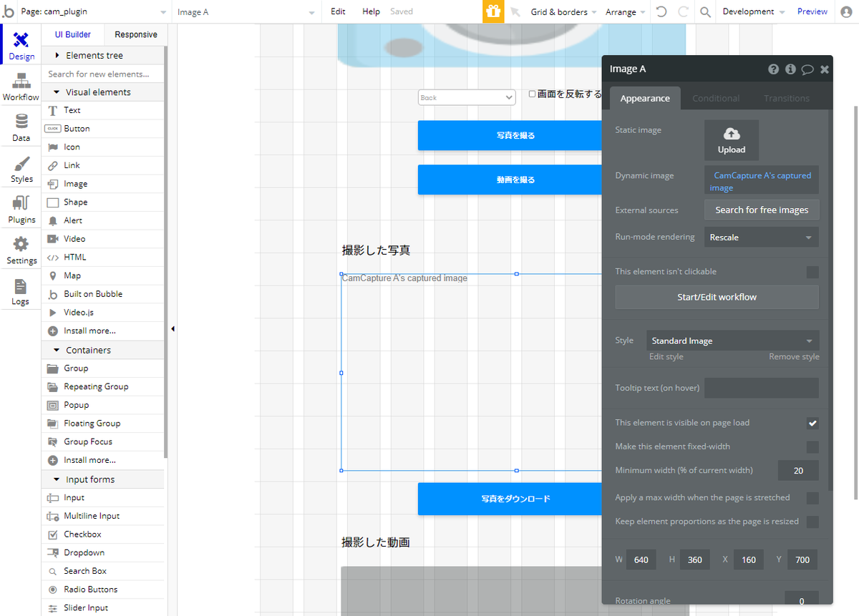Collapse the Visual elements section
859x616 pixels.
tap(103, 92)
